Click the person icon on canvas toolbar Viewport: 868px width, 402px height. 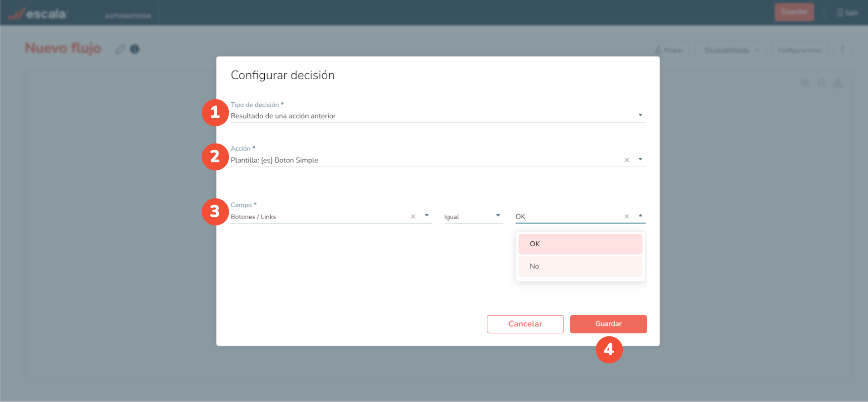pyautogui.click(x=838, y=83)
